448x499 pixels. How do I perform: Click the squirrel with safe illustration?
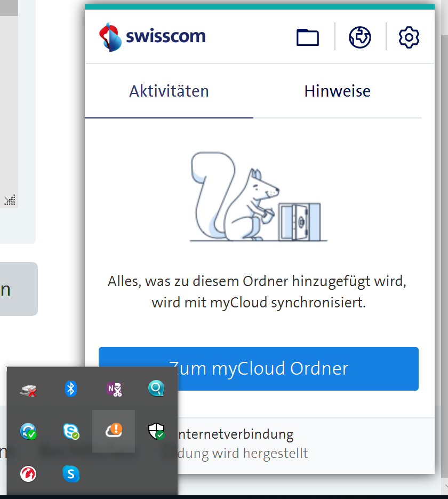click(x=256, y=197)
